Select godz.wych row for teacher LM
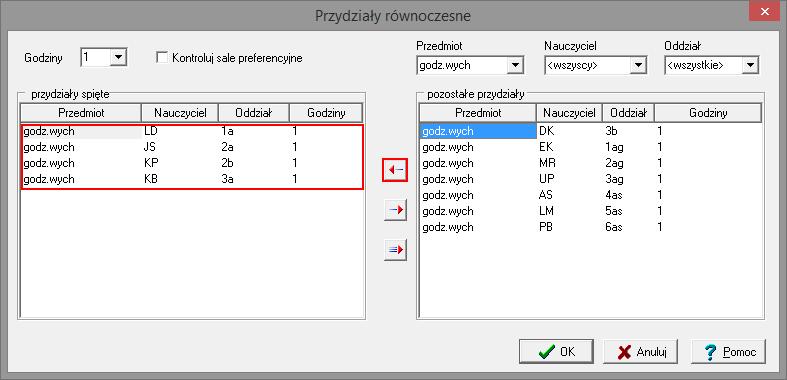 click(591, 211)
